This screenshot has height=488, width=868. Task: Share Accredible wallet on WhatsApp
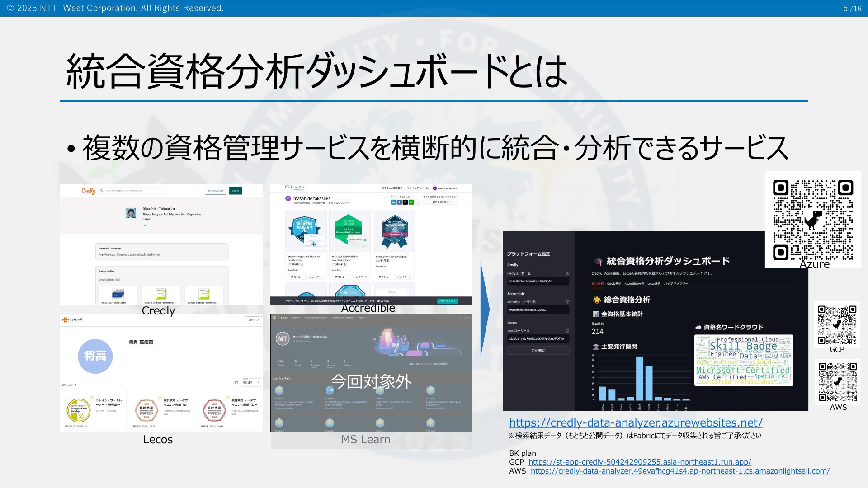(x=411, y=202)
